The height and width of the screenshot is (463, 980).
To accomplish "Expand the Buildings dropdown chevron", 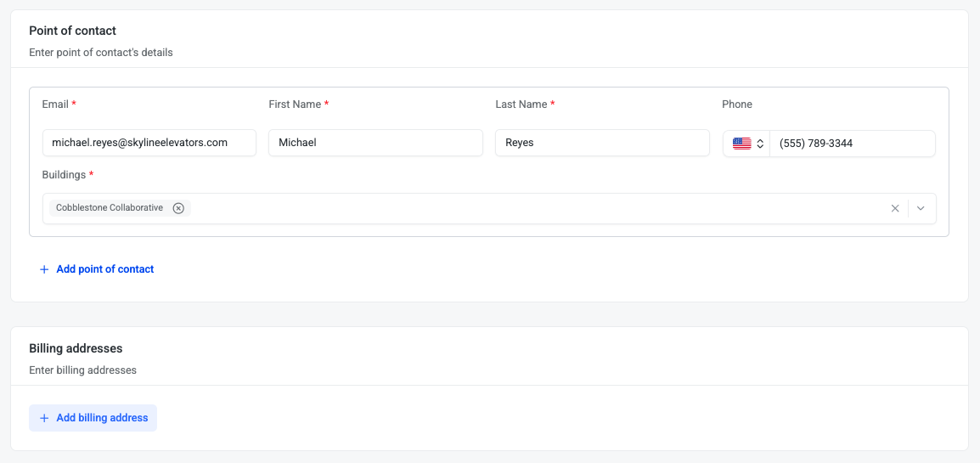I will [921, 208].
